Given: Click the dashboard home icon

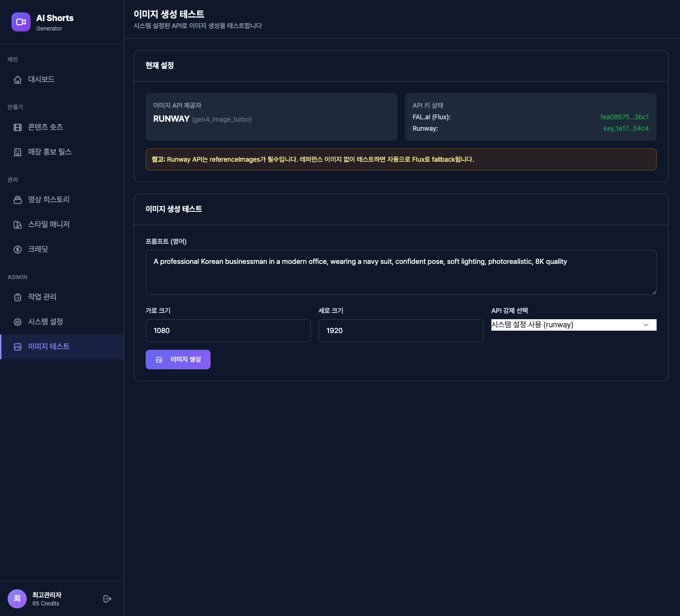Looking at the screenshot, I should point(18,80).
